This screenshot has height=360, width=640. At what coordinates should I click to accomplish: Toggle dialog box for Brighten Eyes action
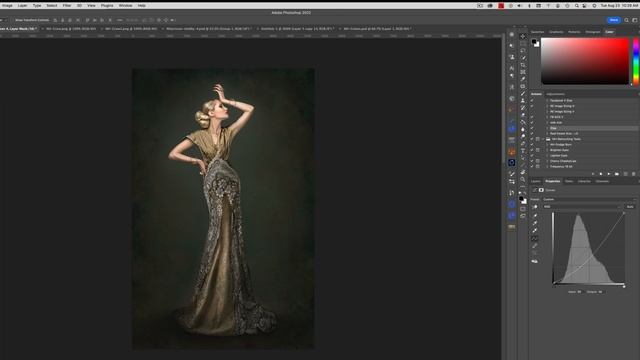pyautogui.click(x=538, y=150)
